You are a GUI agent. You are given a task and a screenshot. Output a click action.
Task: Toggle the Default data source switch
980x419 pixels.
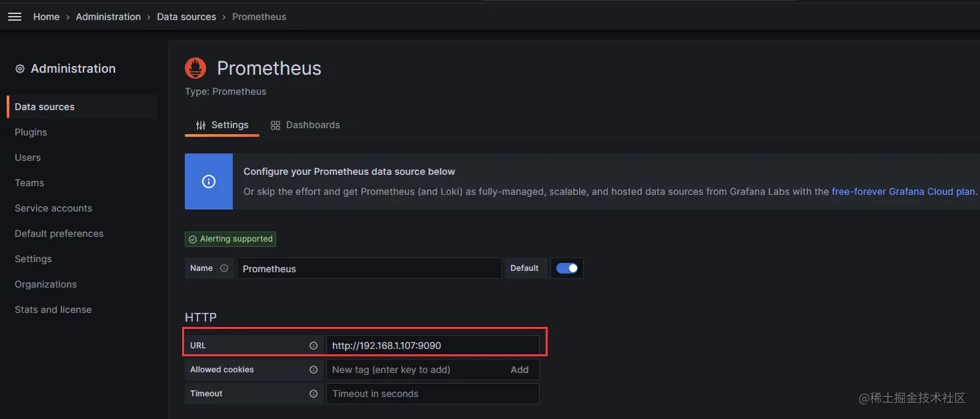[x=566, y=268]
